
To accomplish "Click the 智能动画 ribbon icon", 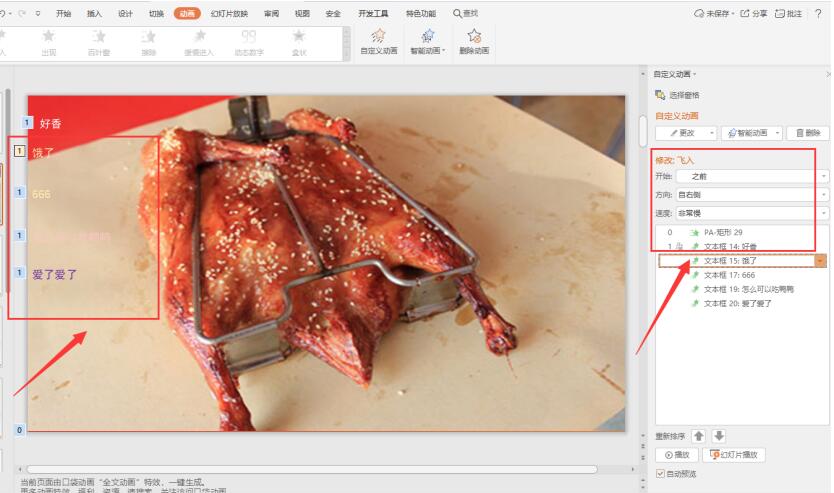I will (428, 36).
